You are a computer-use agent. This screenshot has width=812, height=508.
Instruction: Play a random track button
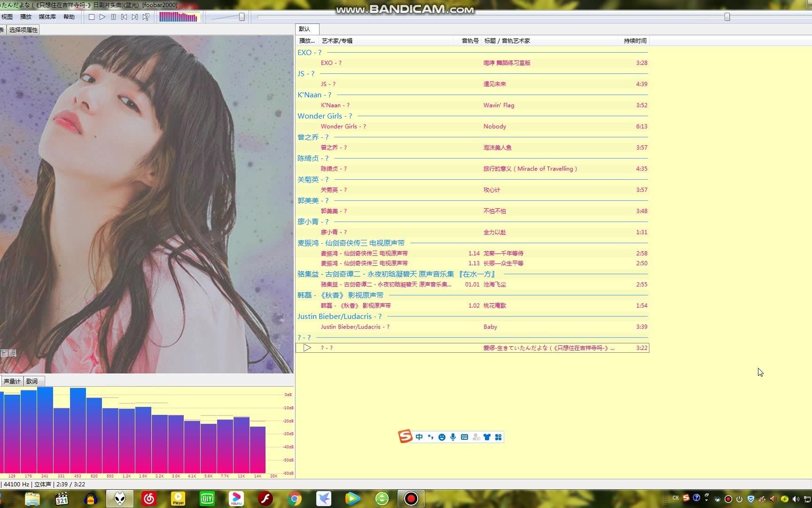click(146, 17)
